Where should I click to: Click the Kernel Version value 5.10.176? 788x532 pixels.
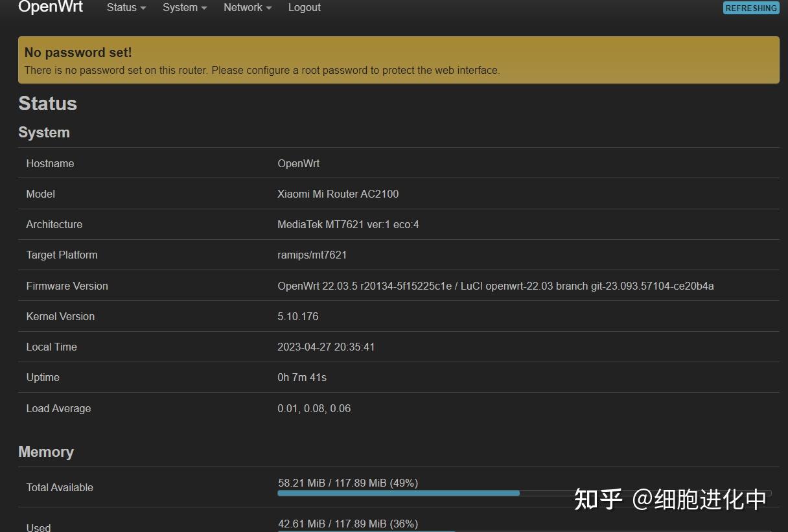[x=297, y=316]
